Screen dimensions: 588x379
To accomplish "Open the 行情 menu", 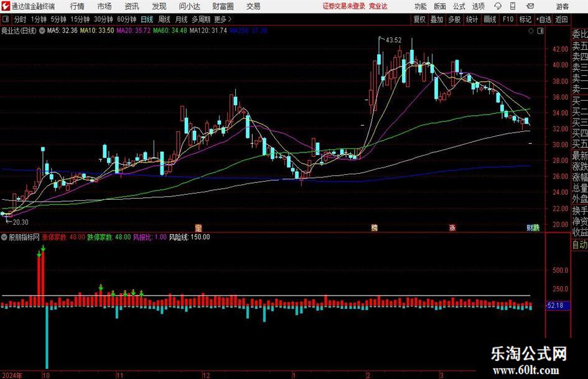I will click(77, 6).
